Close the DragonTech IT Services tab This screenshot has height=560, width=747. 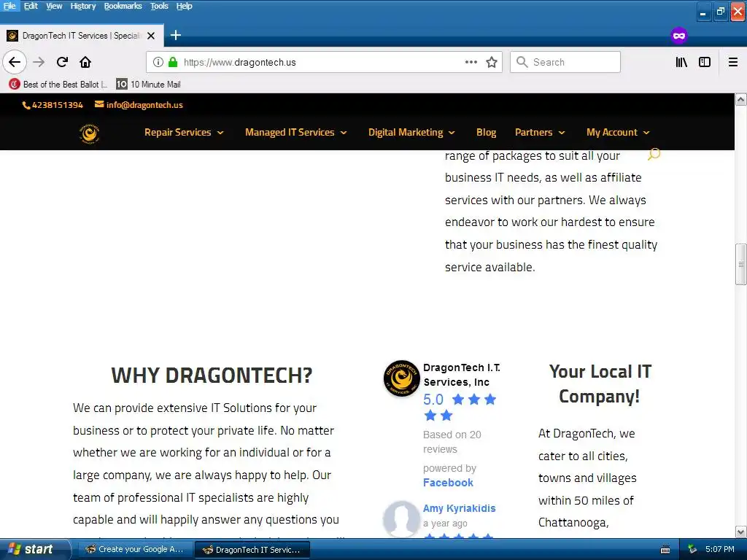151,36
